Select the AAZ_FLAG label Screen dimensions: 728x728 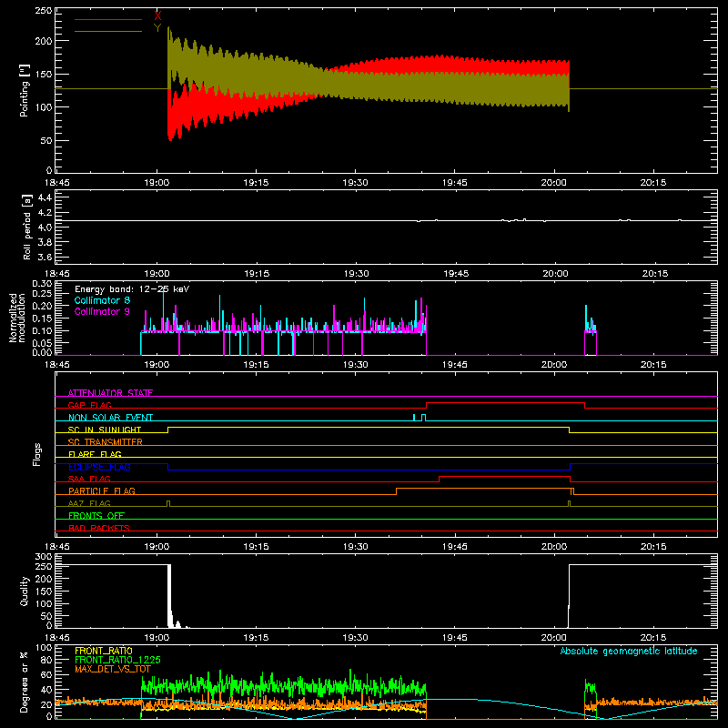tap(89, 503)
